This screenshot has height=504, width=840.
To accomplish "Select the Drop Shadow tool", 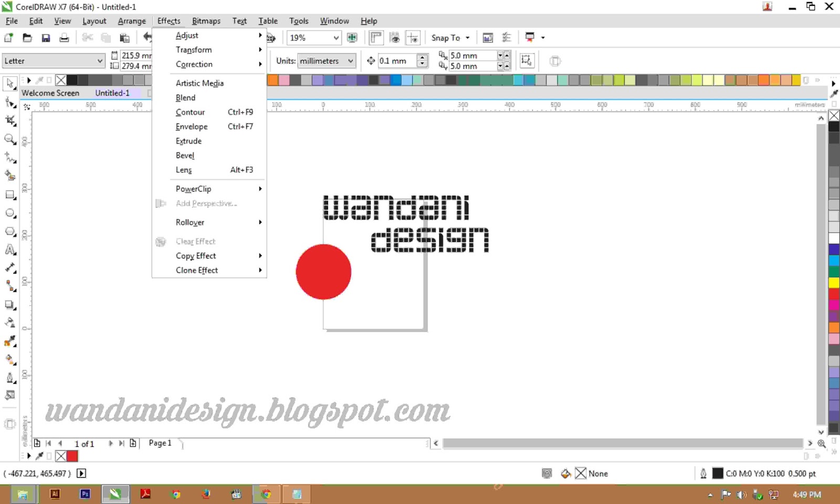I will coord(10,305).
